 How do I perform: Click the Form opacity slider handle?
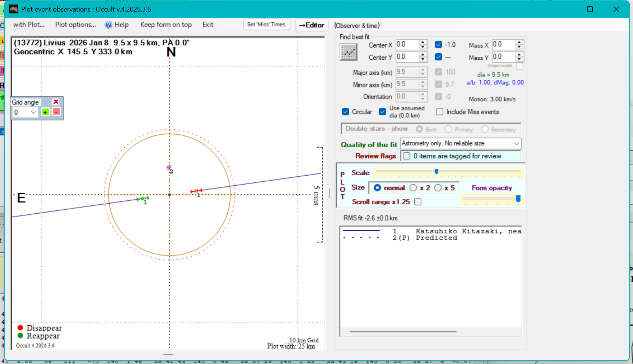pyautogui.click(x=518, y=199)
